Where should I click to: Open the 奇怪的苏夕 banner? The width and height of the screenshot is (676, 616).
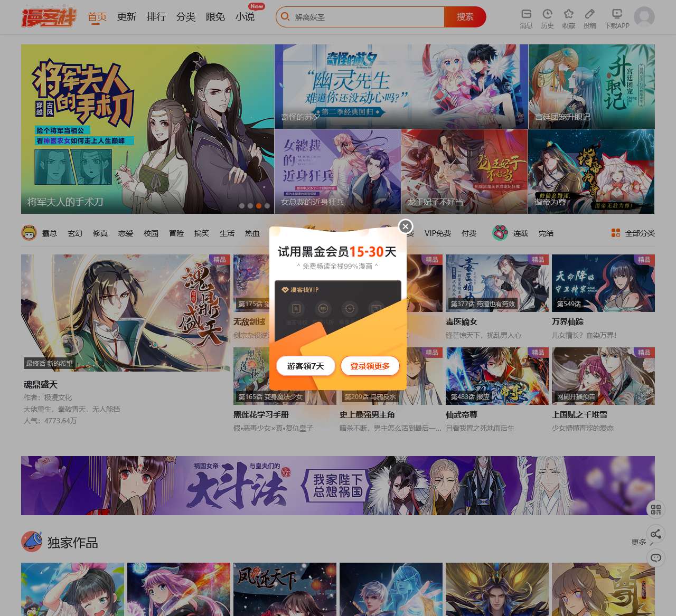point(401,87)
